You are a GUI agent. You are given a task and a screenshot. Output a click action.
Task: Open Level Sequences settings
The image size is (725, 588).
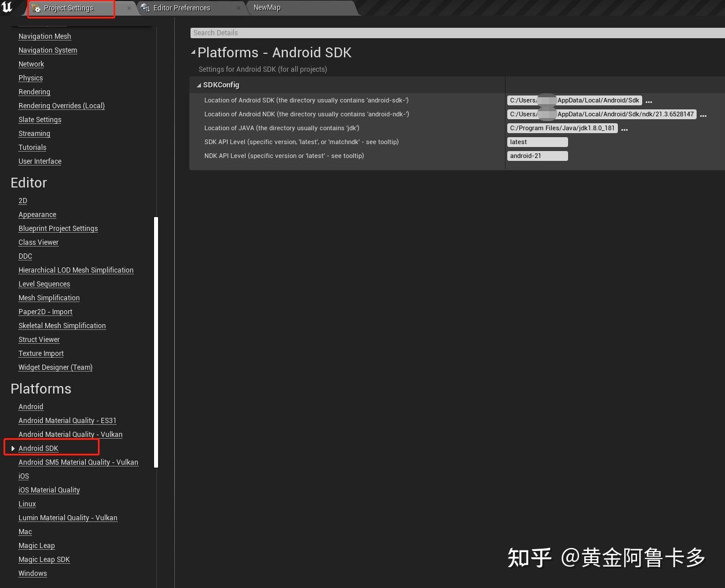44,284
